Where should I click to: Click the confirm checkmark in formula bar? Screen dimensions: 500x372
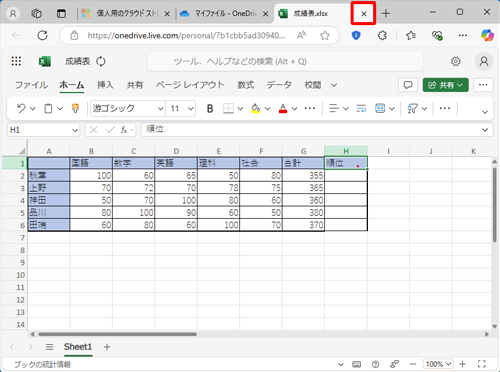pos(110,130)
